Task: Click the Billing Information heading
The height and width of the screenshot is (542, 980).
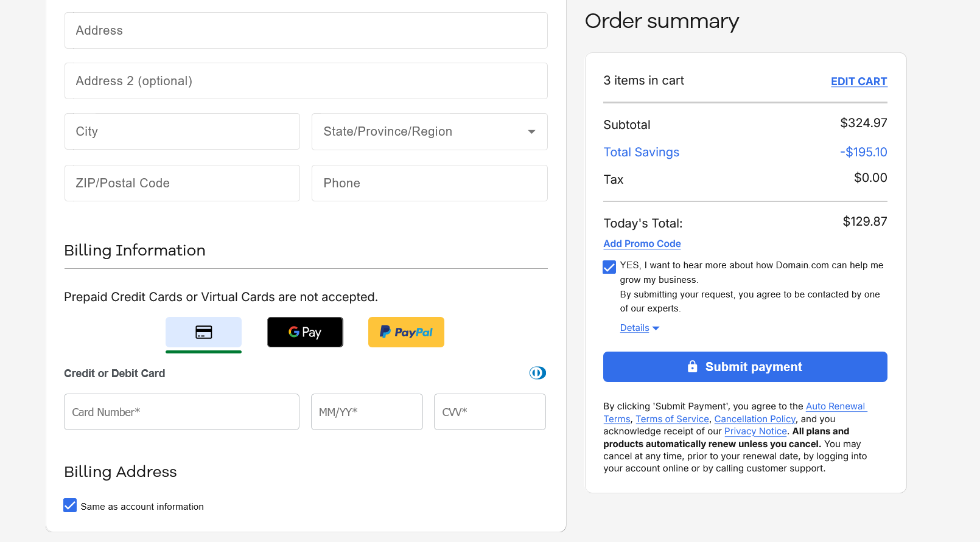Action: (135, 251)
